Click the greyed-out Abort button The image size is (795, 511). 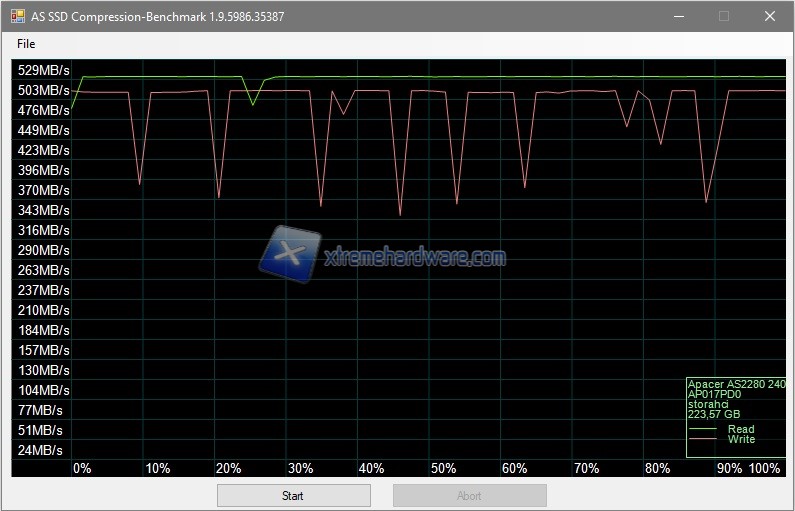(469, 495)
